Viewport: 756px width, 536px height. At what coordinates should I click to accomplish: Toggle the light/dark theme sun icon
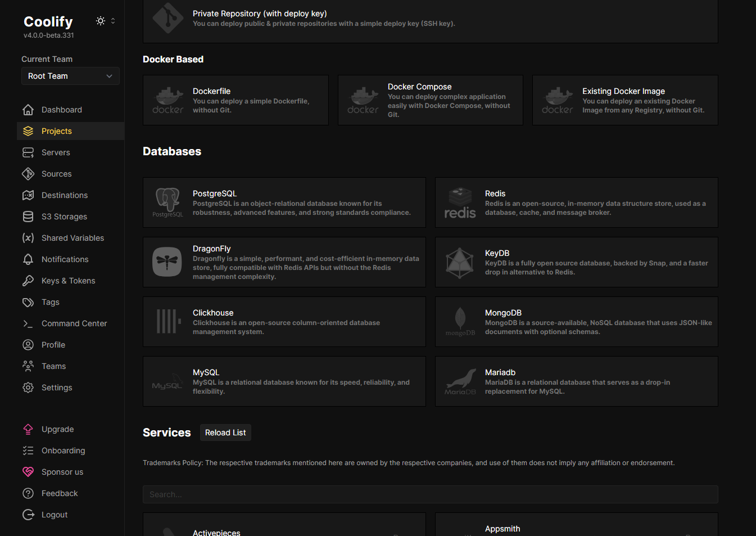click(x=101, y=21)
